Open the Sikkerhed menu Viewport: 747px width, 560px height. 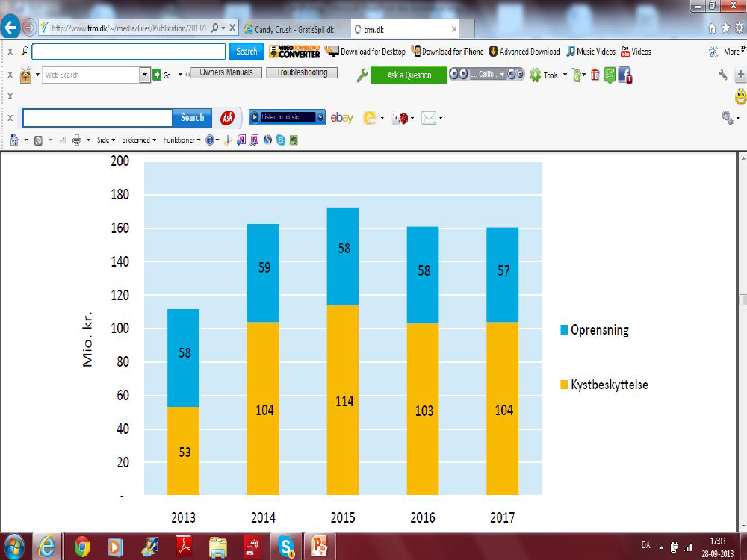click(x=139, y=140)
